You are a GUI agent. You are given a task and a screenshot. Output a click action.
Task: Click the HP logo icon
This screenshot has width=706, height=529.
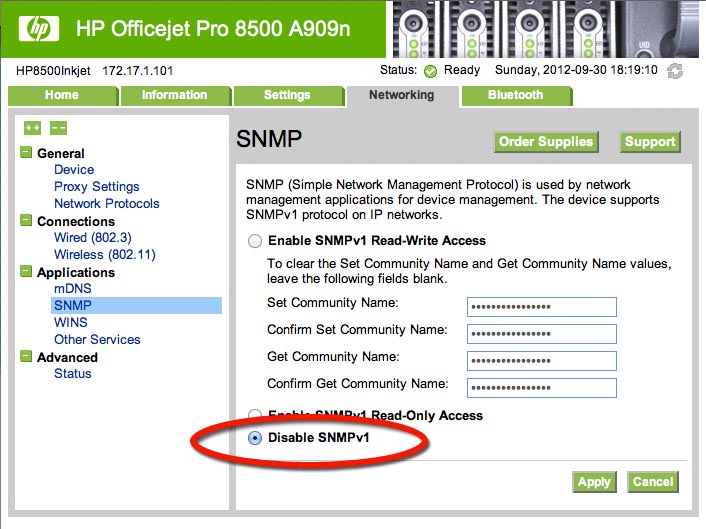click(38, 28)
